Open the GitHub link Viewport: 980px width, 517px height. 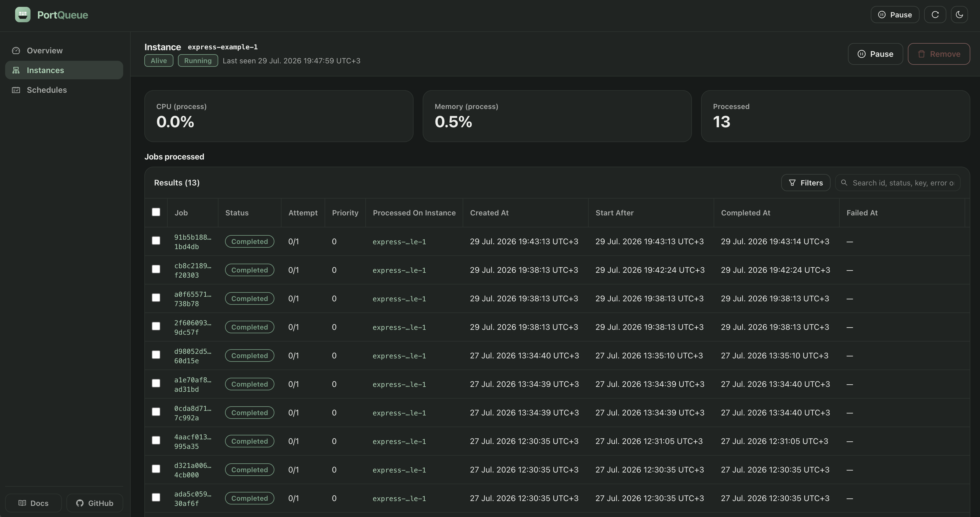click(95, 503)
